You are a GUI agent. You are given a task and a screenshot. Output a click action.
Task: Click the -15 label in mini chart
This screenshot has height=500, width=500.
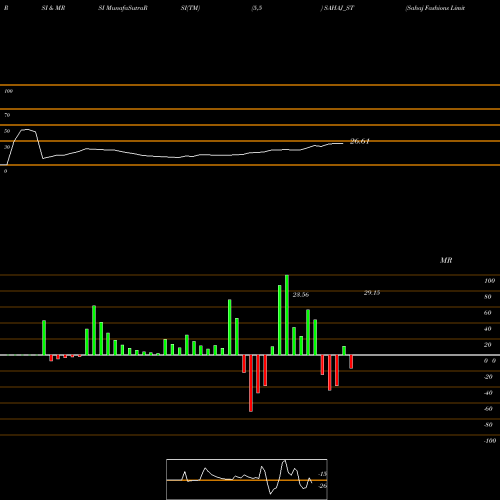click(x=322, y=474)
